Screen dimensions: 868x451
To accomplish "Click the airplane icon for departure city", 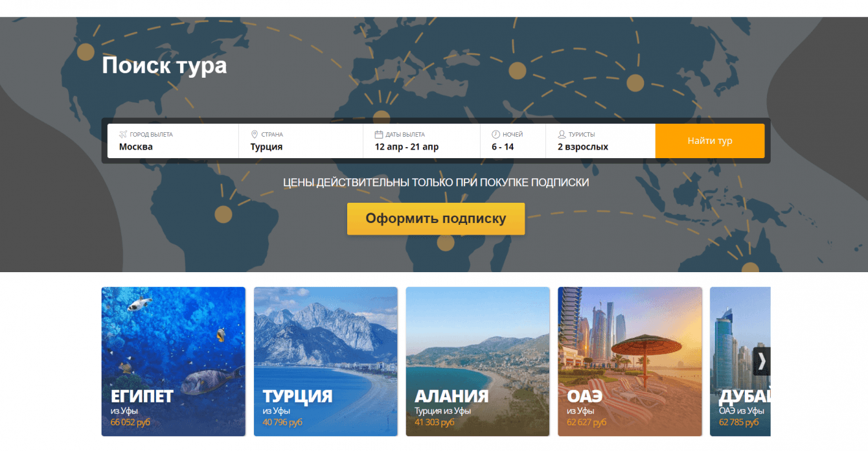I will tap(123, 134).
